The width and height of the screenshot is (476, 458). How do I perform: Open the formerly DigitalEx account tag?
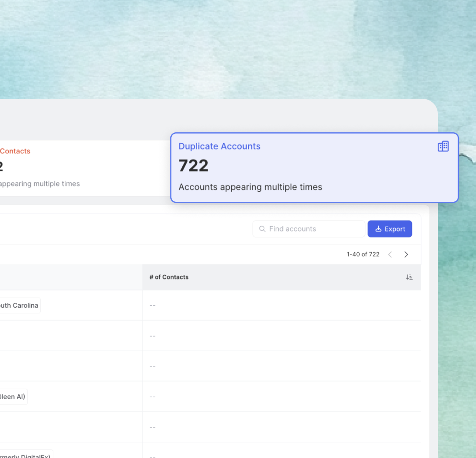[x=26, y=455]
